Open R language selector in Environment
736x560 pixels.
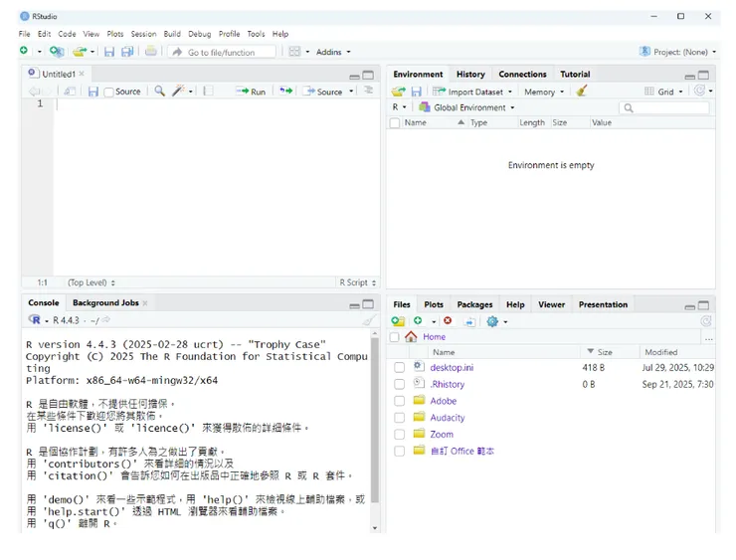pyautogui.click(x=400, y=107)
